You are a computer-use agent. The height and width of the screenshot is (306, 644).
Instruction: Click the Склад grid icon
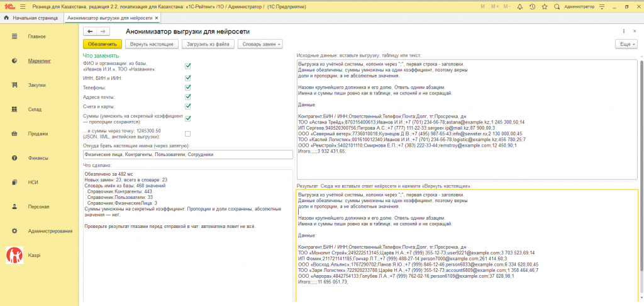14,110
